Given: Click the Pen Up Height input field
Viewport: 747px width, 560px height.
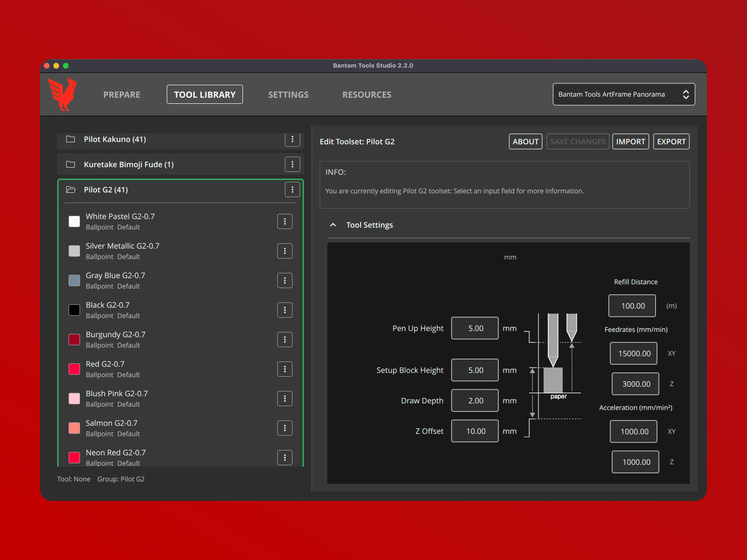Looking at the screenshot, I should pos(474,328).
